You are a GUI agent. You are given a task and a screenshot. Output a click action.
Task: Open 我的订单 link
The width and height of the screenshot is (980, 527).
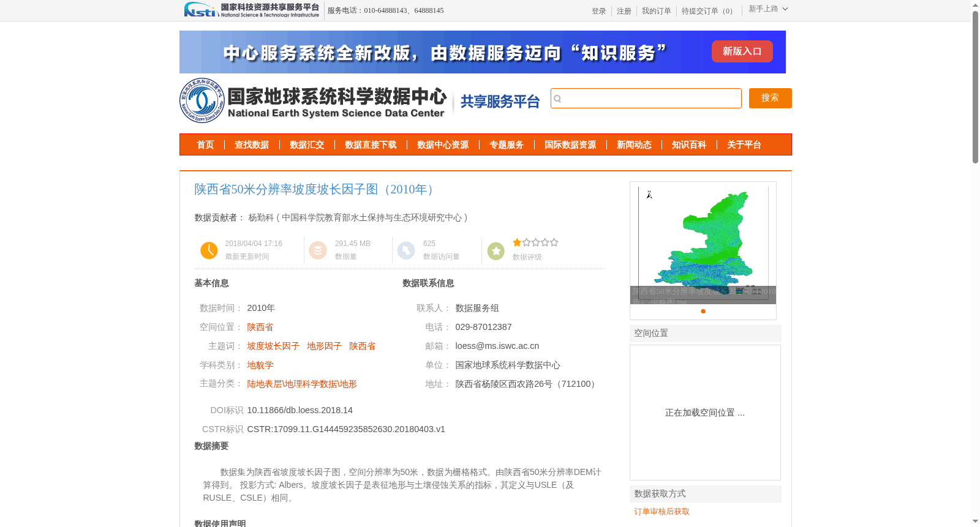pyautogui.click(x=657, y=11)
